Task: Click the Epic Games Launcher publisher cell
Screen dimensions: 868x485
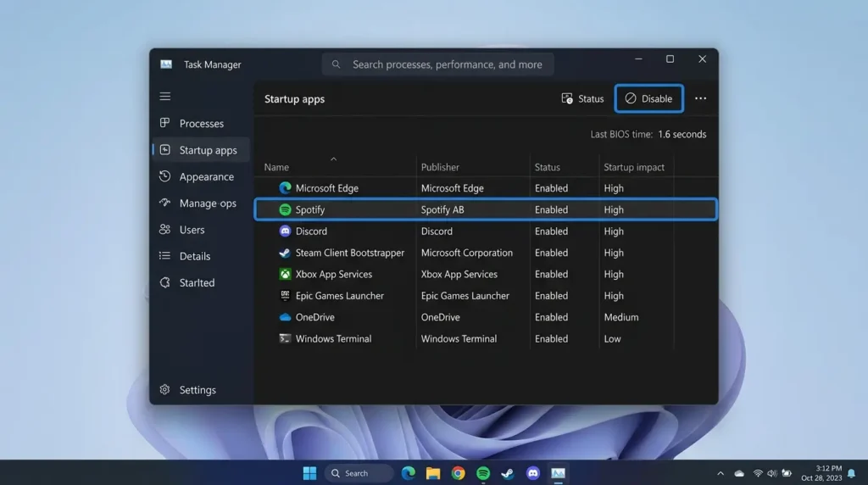Action: coord(465,296)
